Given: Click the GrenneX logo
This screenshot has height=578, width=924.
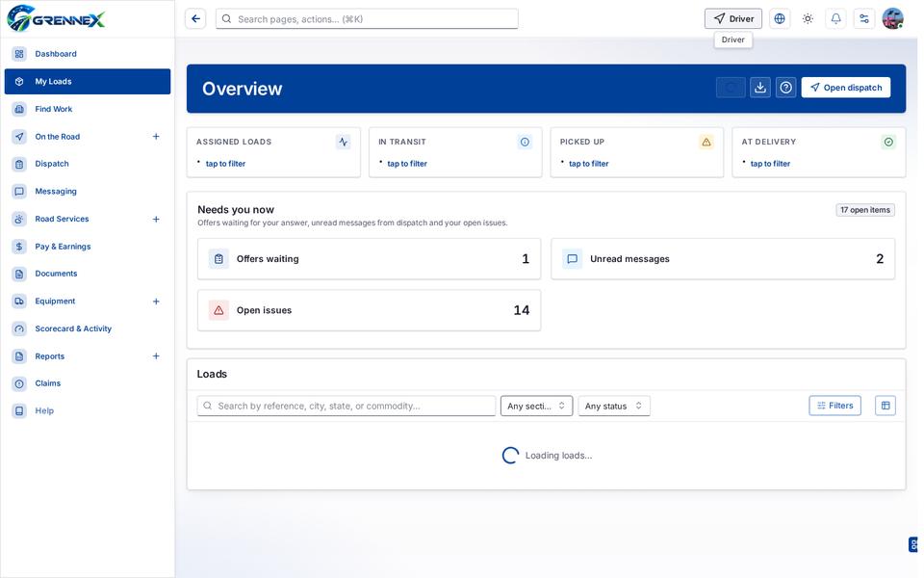Looking at the screenshot, I should click(x=56, y=18).
